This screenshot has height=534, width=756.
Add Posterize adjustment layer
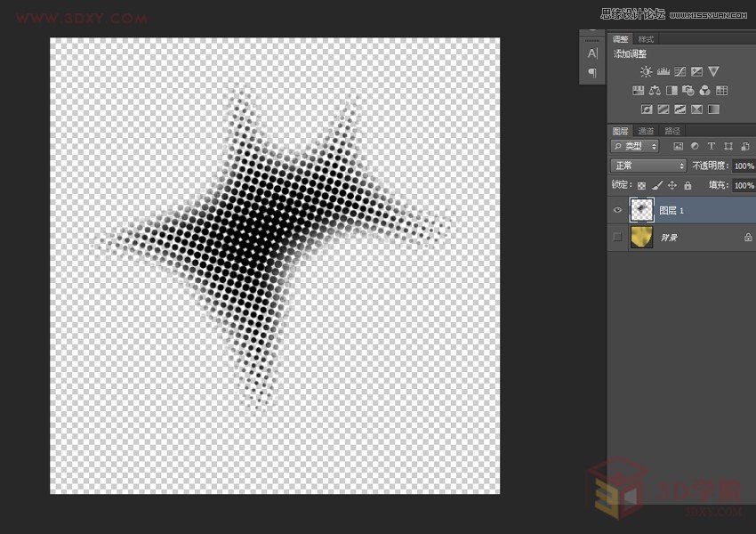664,109
